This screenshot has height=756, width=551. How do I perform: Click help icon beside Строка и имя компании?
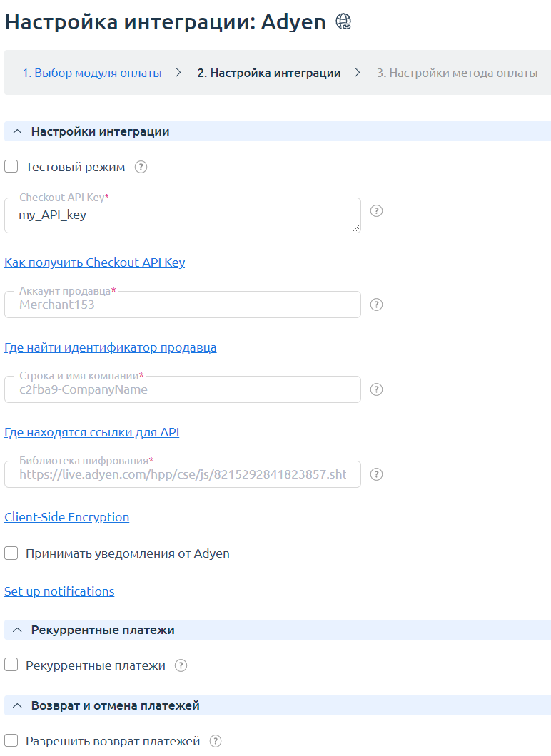coord(377,389)
